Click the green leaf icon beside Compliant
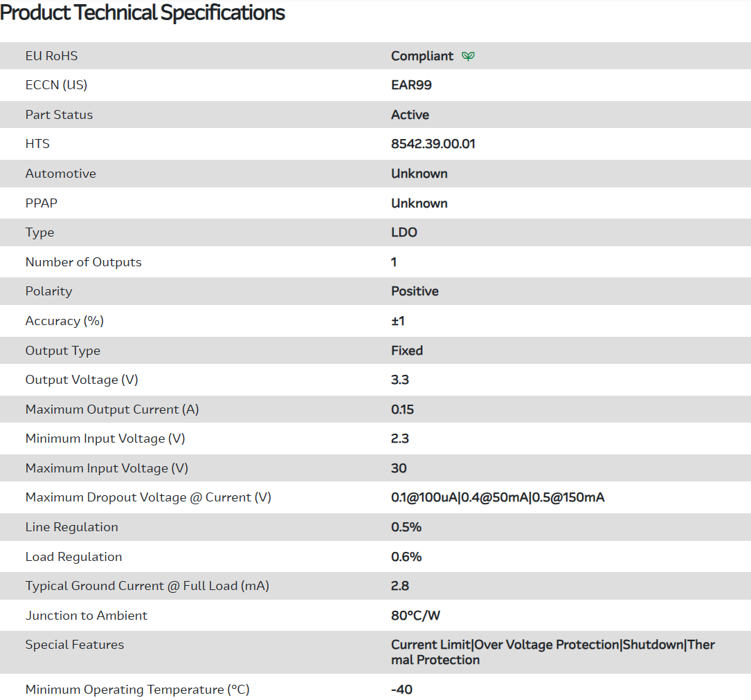Viewport: 751px width, 700px height. [x=469, y=56]
